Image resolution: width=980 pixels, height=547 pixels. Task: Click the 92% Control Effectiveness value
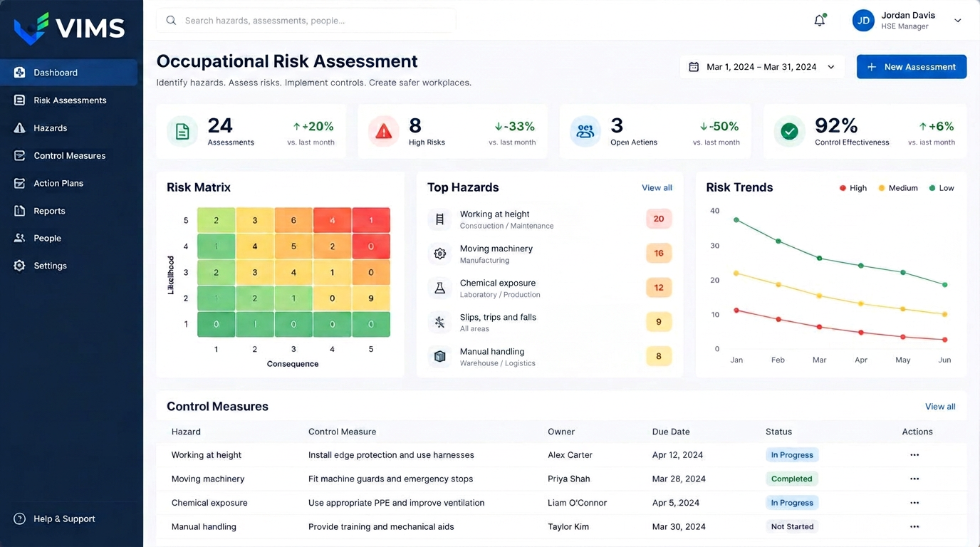pos(836,125)
